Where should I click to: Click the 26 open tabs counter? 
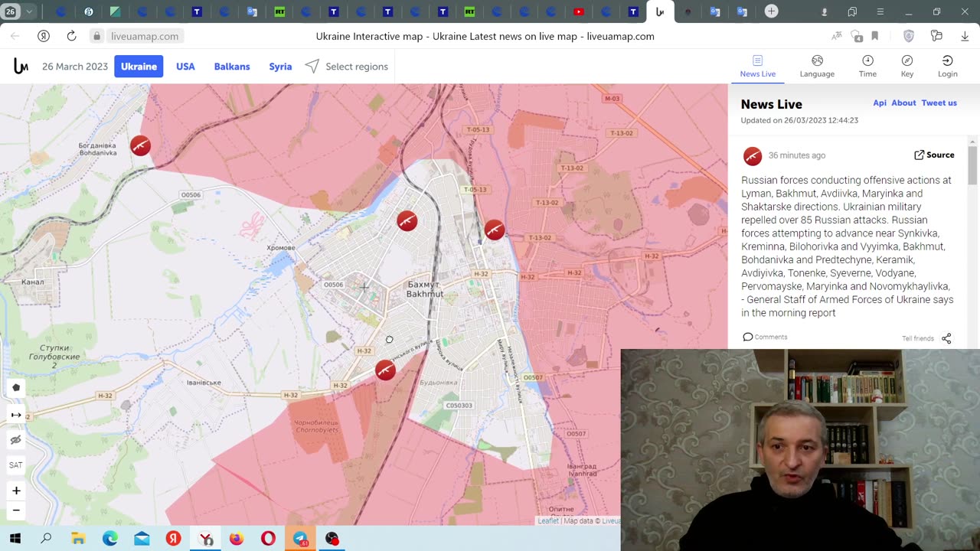pos(11,11)
